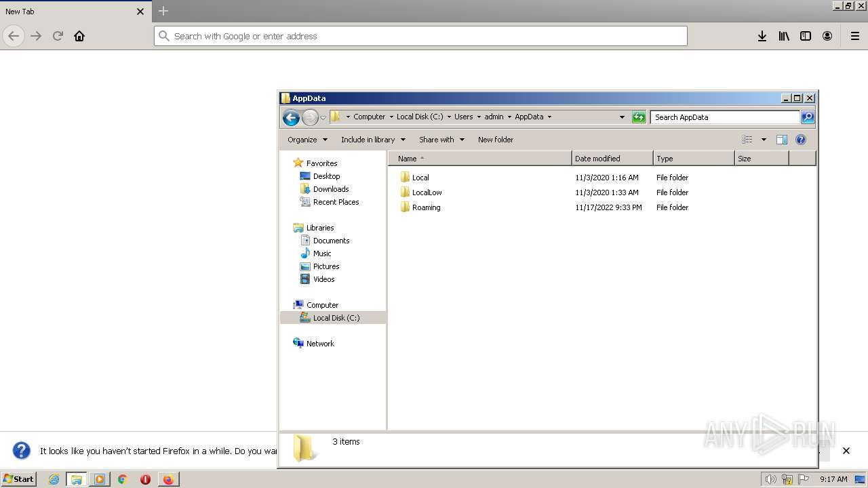Viewport: 868px width, 488px height.
Task: Open Pictures library
Action: coord(326,266)
